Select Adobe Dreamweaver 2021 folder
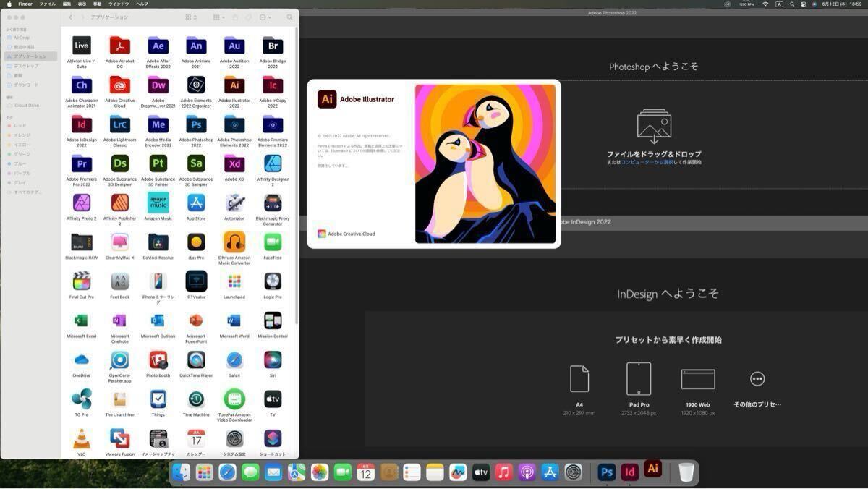 click(x=158, y=85)
